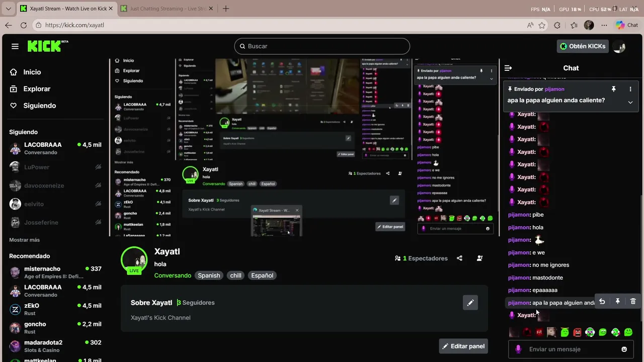The height and width of the screenshot is (362, 644).
Task: Open account avatar menu on Kick header
Action: 620,46
